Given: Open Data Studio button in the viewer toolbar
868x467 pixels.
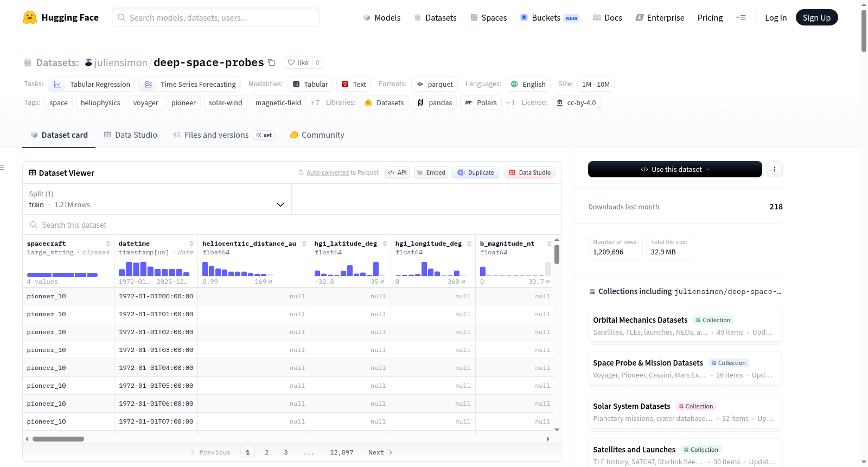Looking at the screenshot, I should tap(529, 172).
